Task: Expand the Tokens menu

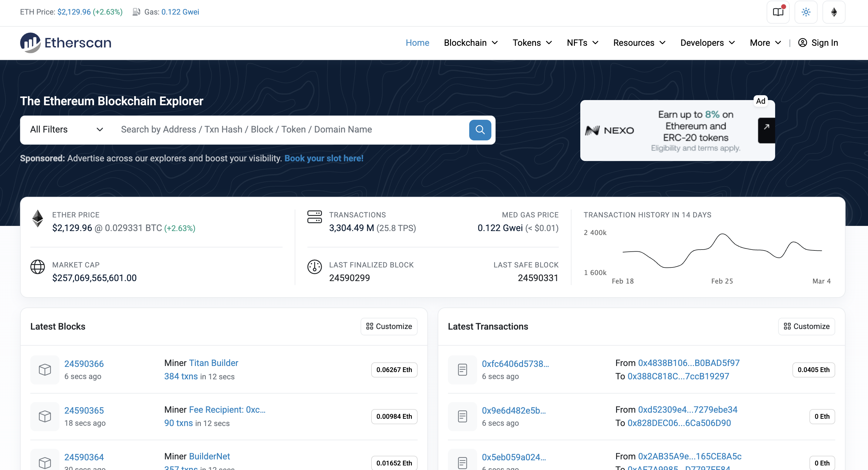Action: pos(532,43)
